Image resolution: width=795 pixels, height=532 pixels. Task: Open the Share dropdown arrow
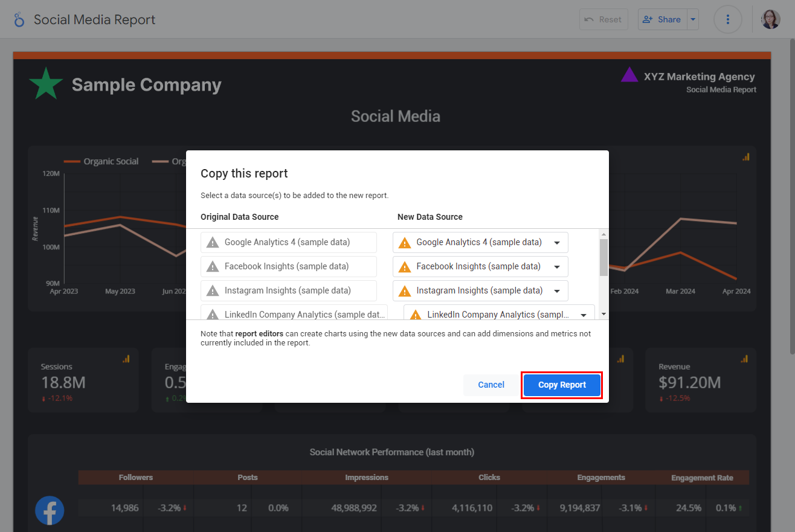693,19
